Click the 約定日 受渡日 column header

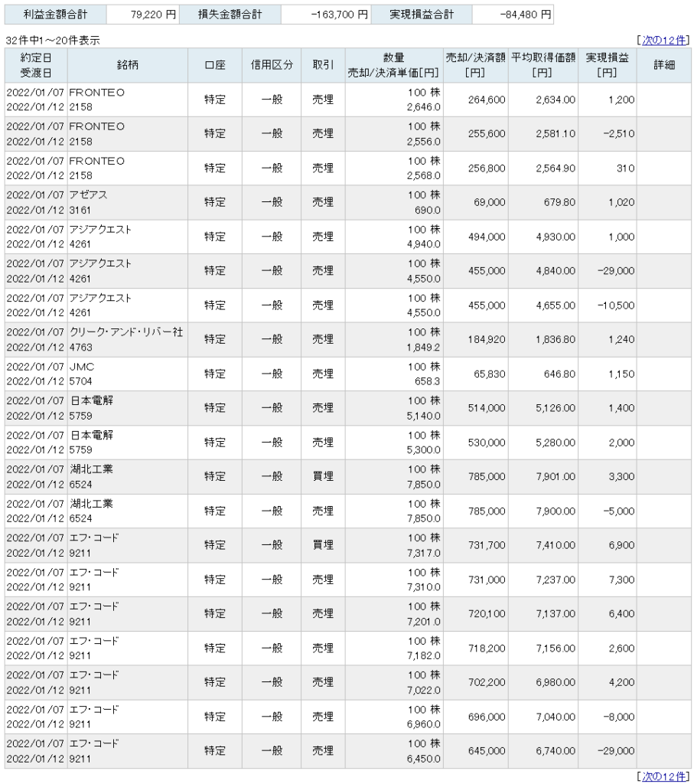click(36, 66)
